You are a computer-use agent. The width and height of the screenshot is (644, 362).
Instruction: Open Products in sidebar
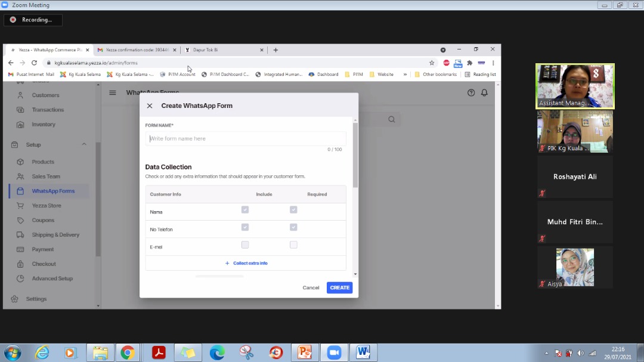pos(43,162)
